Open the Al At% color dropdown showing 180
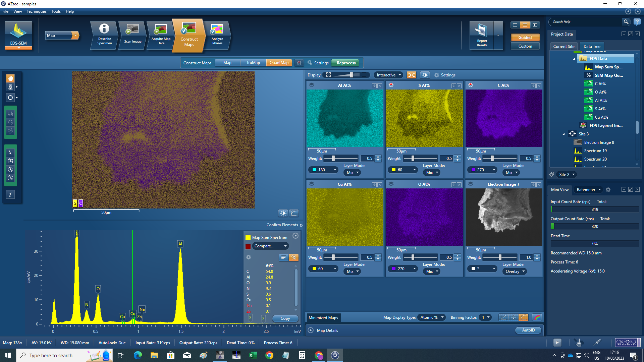Viewport: 644px width, 362px height. [x=323, y=170]
